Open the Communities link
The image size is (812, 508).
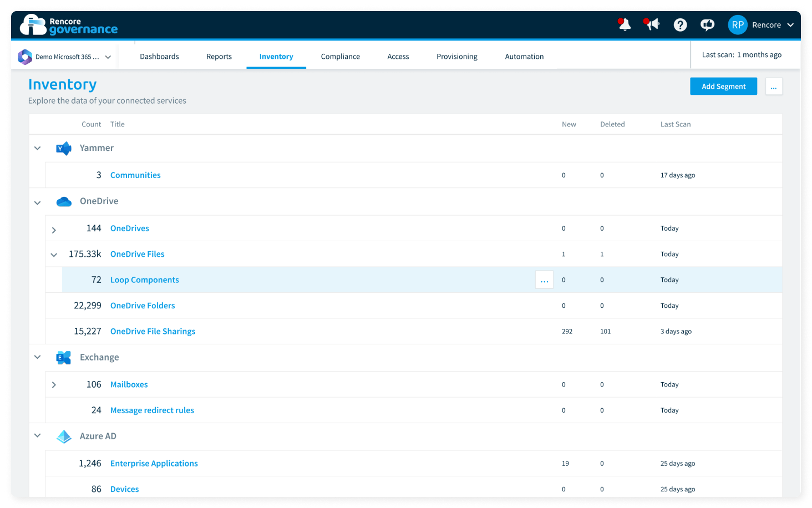135,175
